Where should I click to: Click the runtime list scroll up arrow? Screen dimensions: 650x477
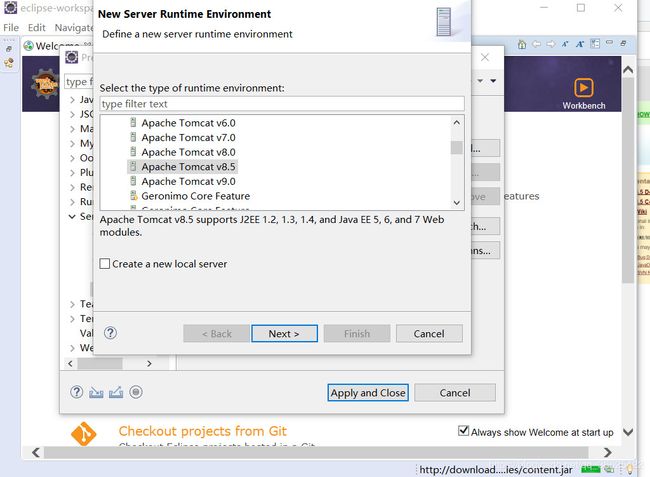point(456,123)
